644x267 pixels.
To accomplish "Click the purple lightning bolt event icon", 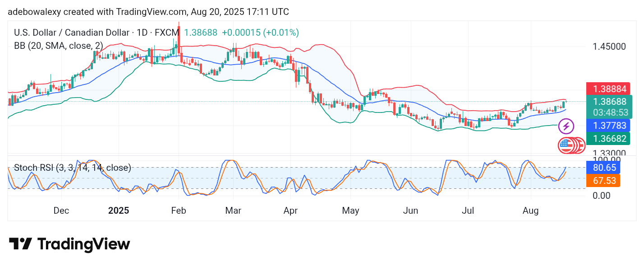I will (x=566, y=126).
